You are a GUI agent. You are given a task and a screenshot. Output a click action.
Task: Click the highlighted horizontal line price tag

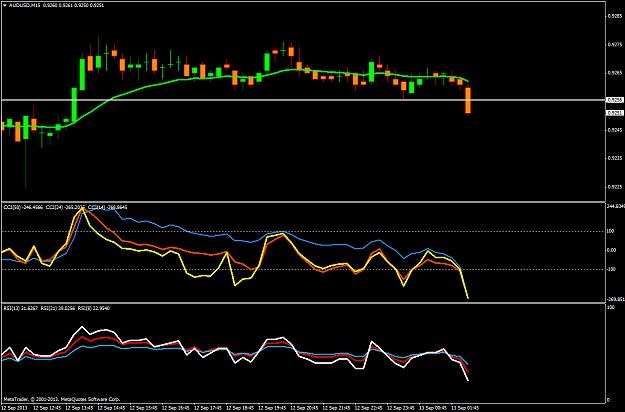point(615,100)
